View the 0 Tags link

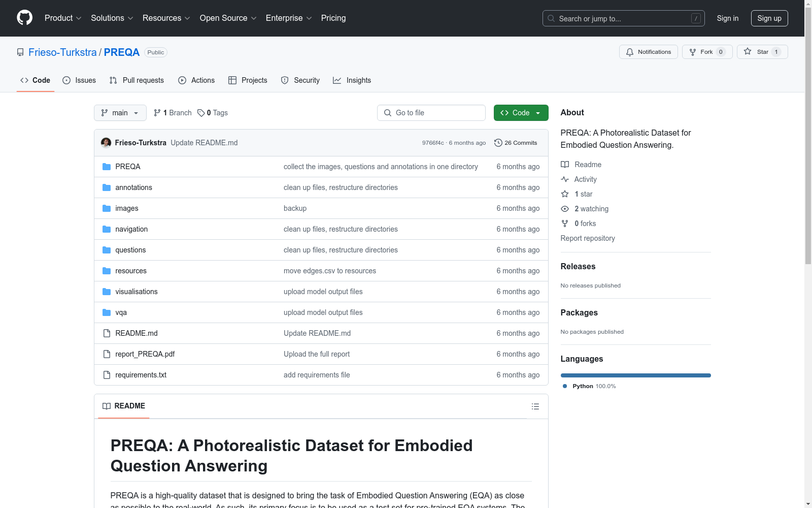click(213, 113)
